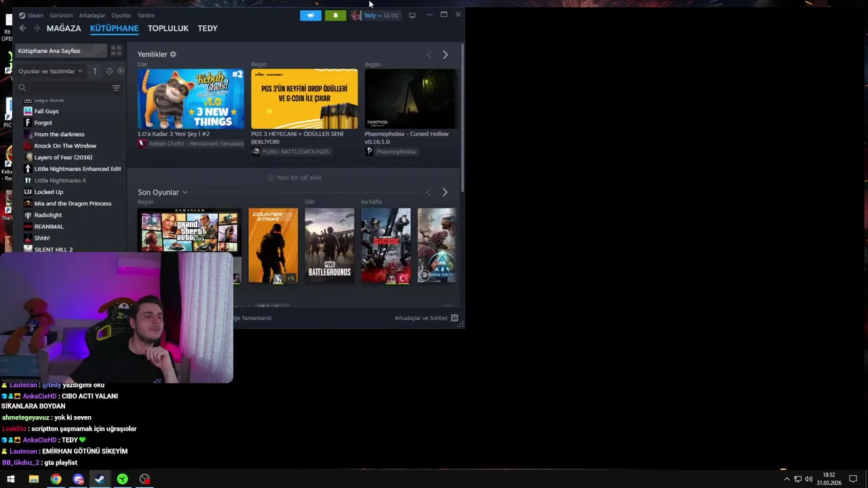Screen dimensions: 868x488
Task: Click the Steam library vertical scrollbar
Action: pyautogui.click(x=462, y=117)
